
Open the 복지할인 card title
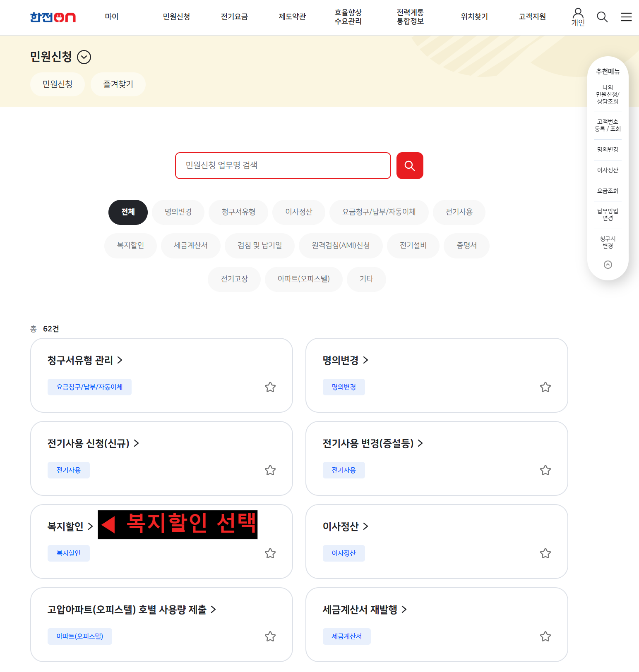(x=70, y=526)
